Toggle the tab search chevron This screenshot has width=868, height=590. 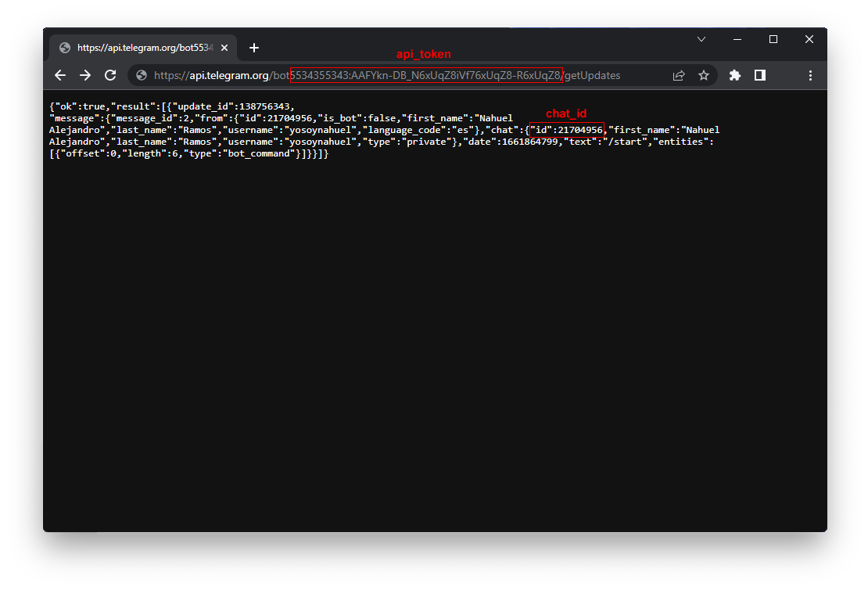point(701,38)
